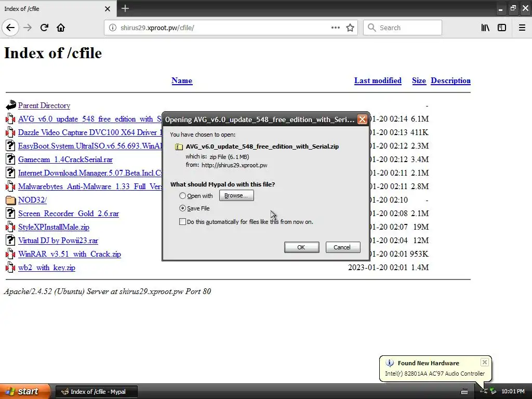Open Malwarebytes Anti-Malware 1.33 link
This screenshot has width=532, height=399.
[x=90, y=187]
